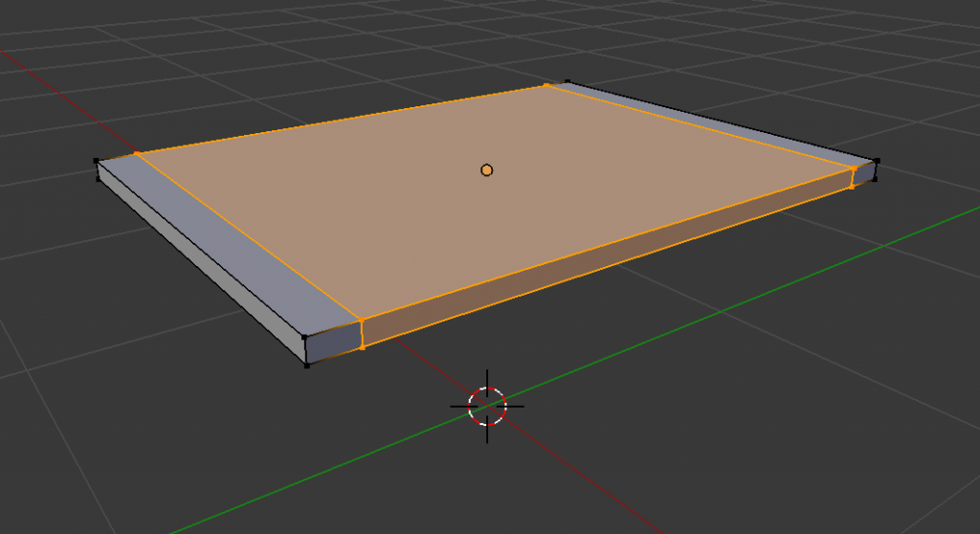Select the black vertex at the far back corner
980x534 pixels.
[x=568, y=82]
